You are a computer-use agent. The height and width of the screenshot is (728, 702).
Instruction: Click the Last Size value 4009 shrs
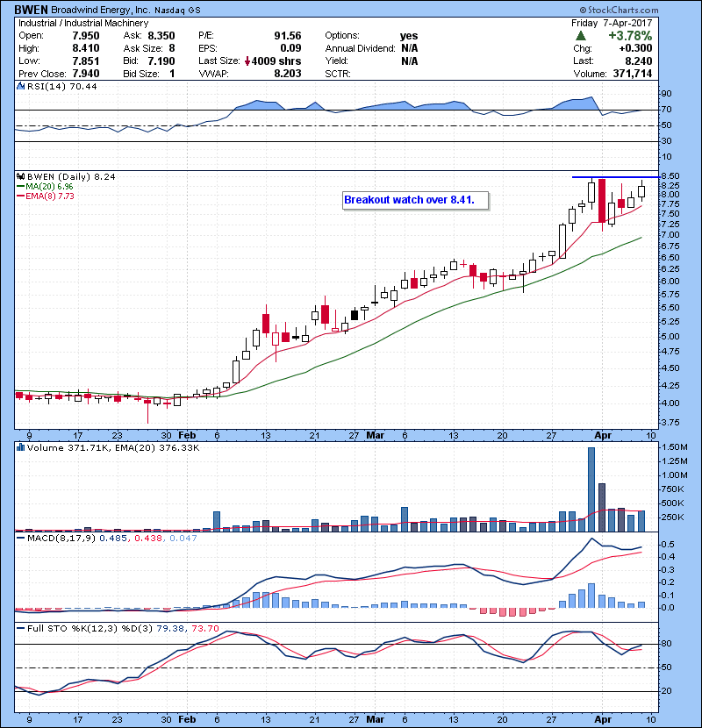tap(276, 61)
